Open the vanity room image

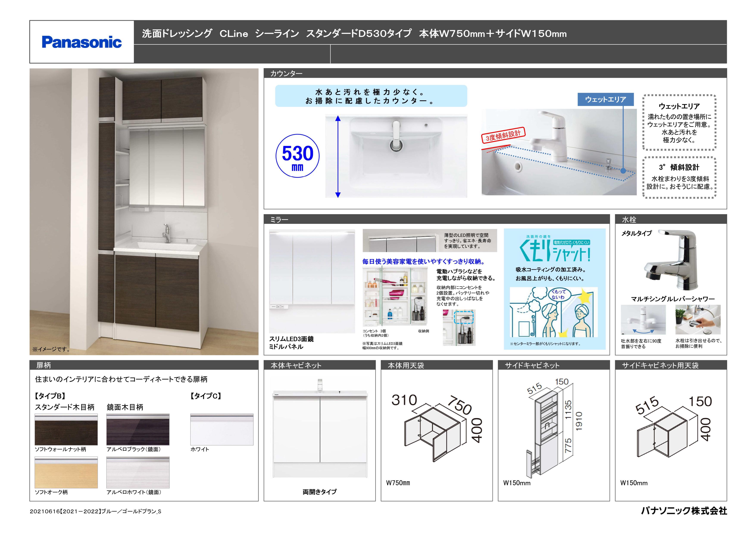(144, 212)
